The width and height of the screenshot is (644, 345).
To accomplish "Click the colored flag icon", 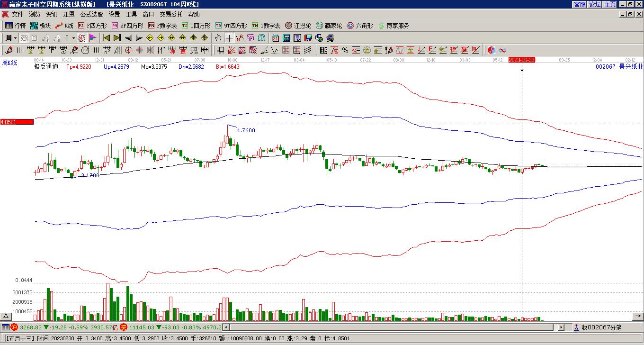I will (93, 38).
